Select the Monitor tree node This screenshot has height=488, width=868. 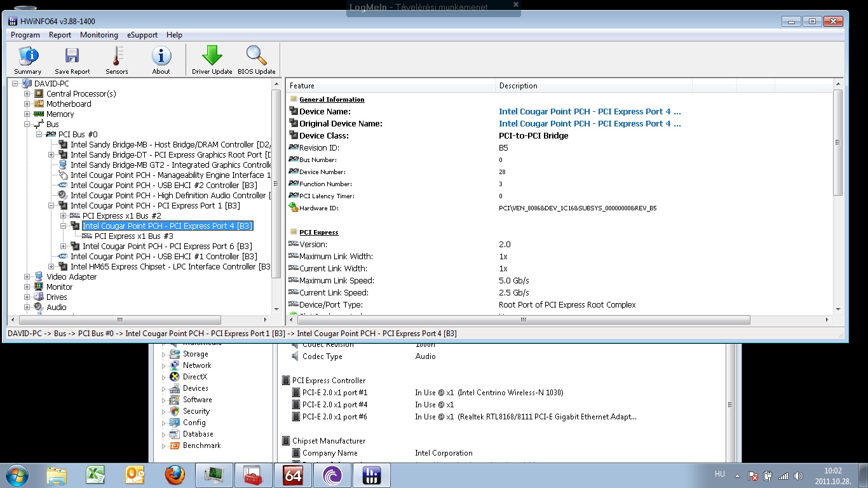(59, 287)
